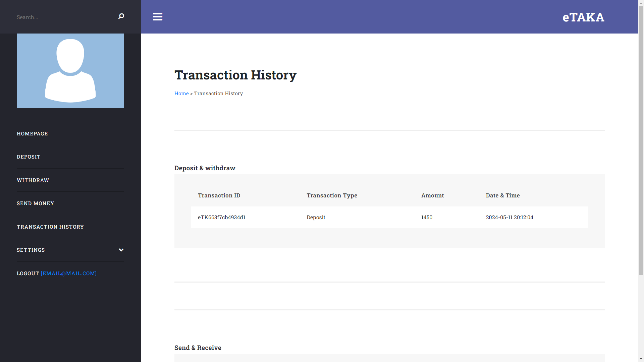The image size is (644, 362).
Task: Click scrollbar down arrow button
Action: tap(641, 359)
